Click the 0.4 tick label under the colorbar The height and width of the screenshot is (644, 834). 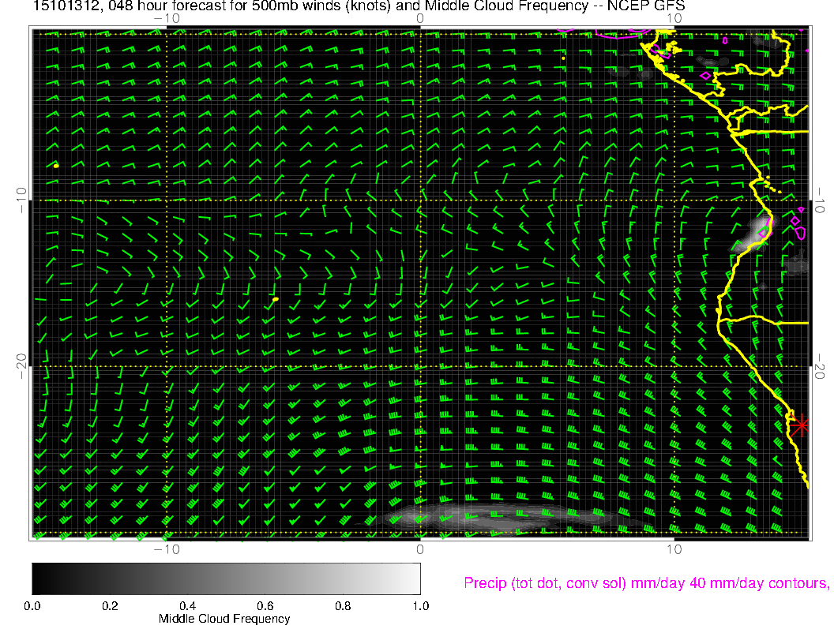(187, 606)
